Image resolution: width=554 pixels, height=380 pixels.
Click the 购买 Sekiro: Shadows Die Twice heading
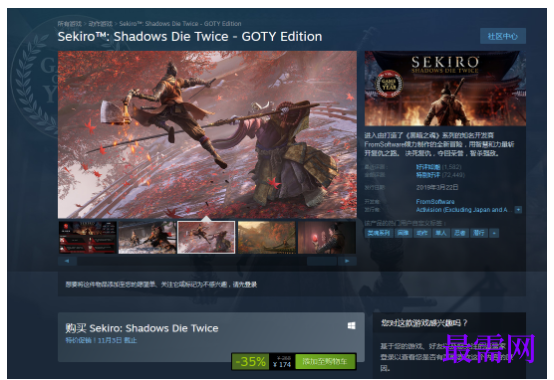[142, 328]
